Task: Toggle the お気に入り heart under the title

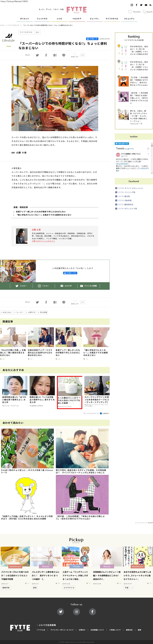Action: (75, 54)
